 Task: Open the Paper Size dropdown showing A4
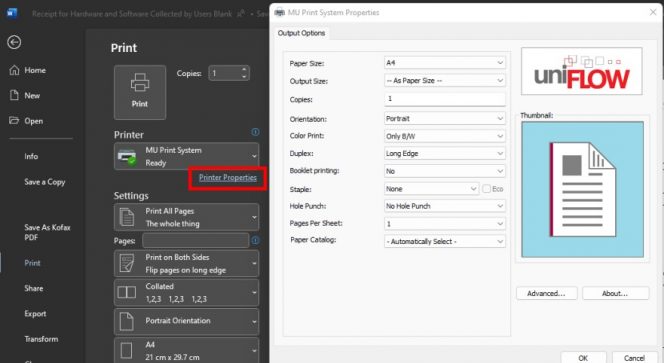point(445,63)
